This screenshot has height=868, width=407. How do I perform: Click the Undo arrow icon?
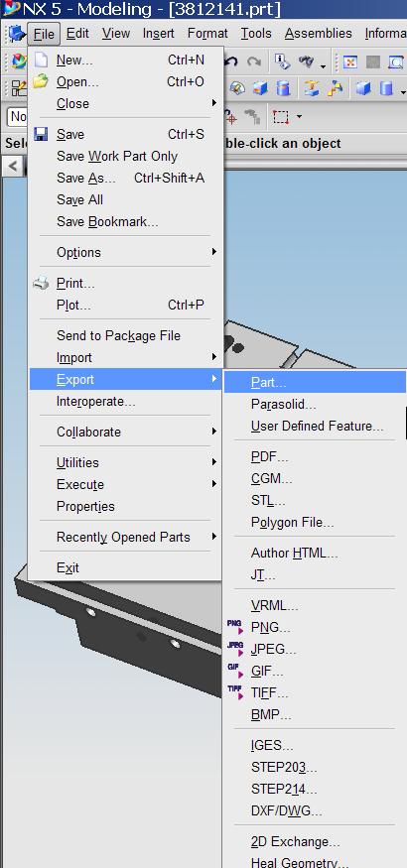click(231, 62)
